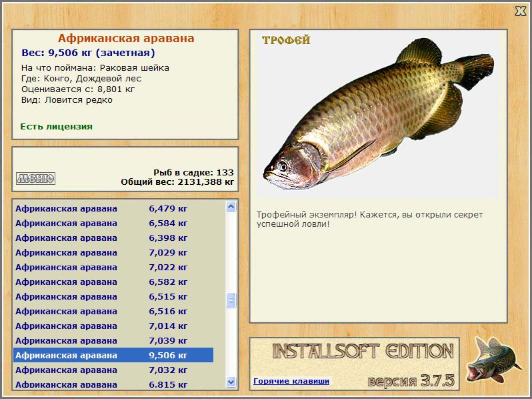Select the arowana weighing 7,029 кг
The height and width of the screenshot is (399, 532).
[x=113, y=252]
